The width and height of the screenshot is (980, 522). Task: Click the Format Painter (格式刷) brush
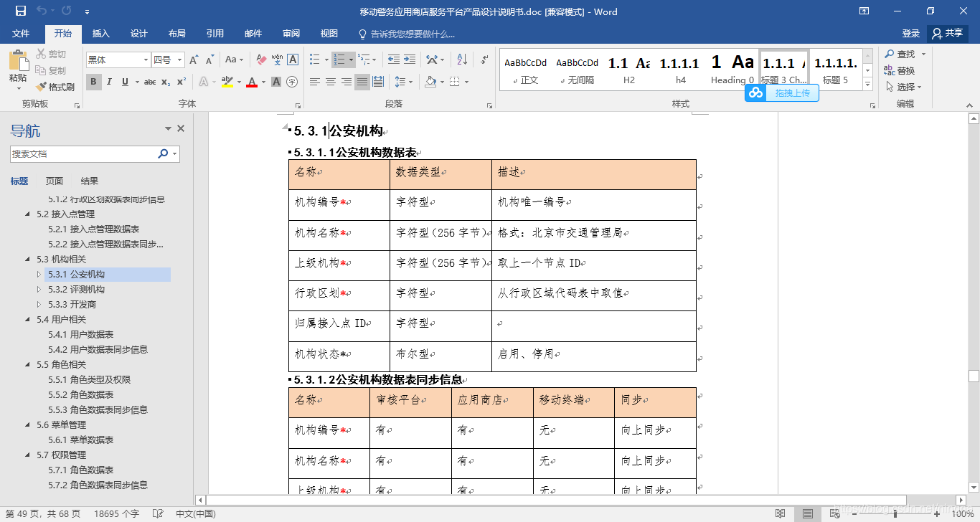click(x=55, y=87)
